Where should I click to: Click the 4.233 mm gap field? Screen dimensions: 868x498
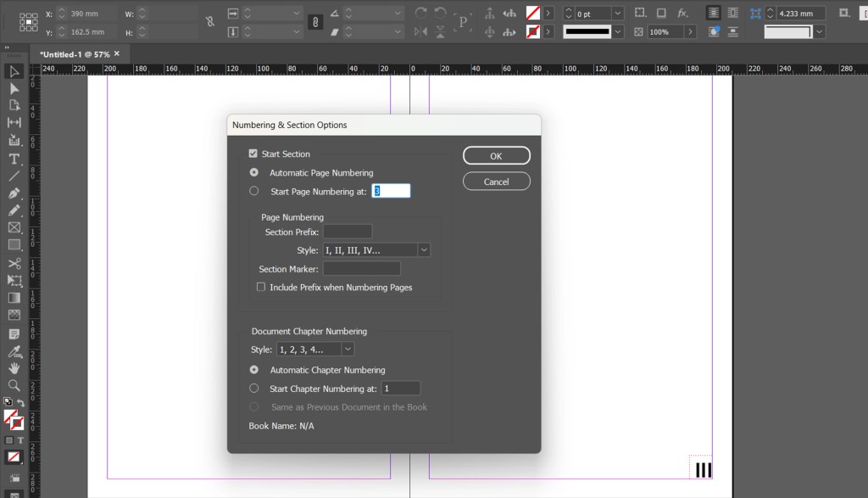pos(800,14)
